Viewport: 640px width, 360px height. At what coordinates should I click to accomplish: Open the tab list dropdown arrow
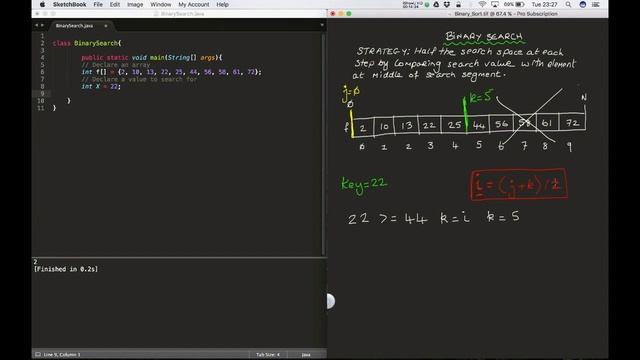pyautogui.click(x=322, y=25)
